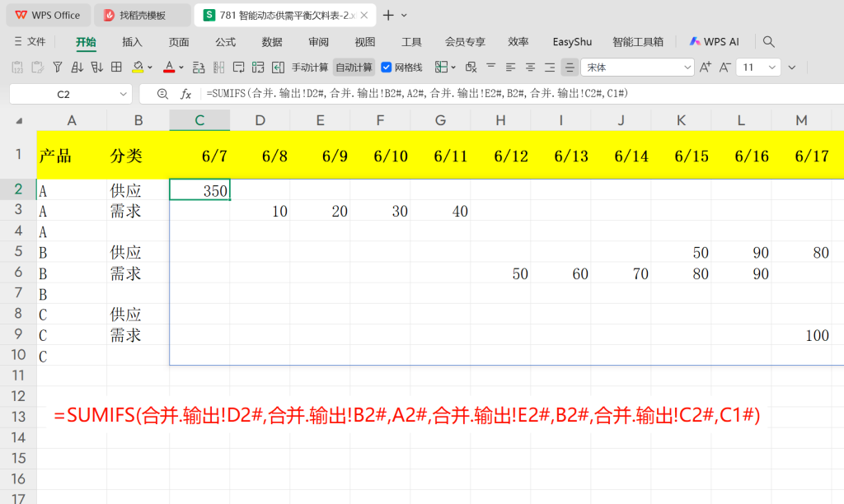Increase font size with A+ icon
Screen dimensions: 844x504
(706, 68)
